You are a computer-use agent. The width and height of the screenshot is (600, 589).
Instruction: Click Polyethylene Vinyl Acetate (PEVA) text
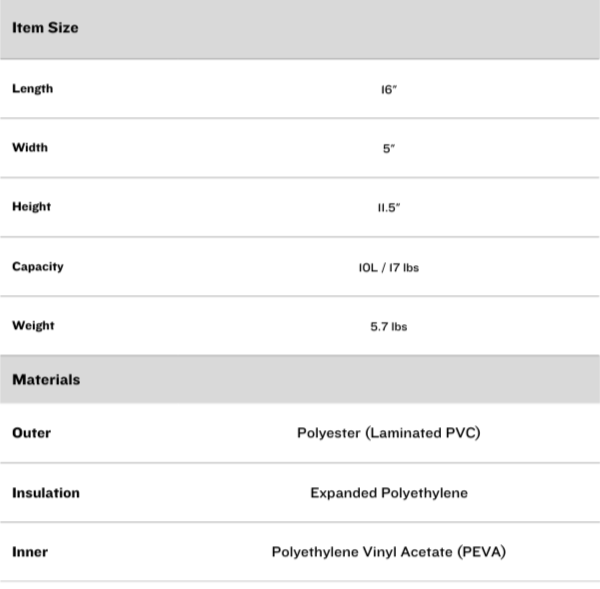[389, 552]
